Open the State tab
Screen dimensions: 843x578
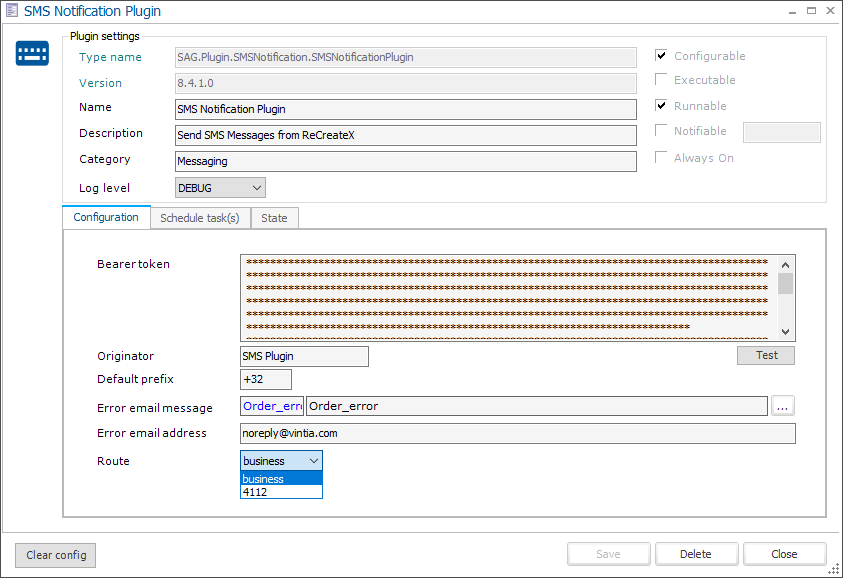tap(274, 217)
